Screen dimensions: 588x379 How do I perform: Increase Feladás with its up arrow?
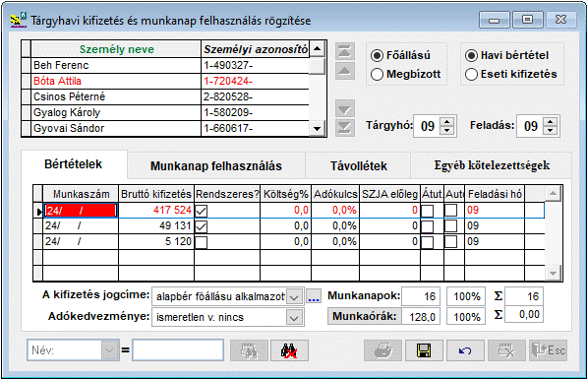coord(550,122)
